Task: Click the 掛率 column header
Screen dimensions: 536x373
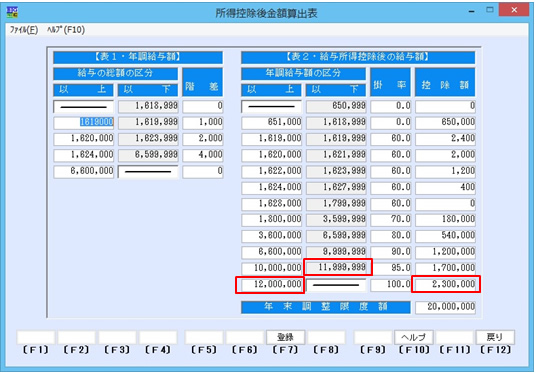Action: point(390,82)
